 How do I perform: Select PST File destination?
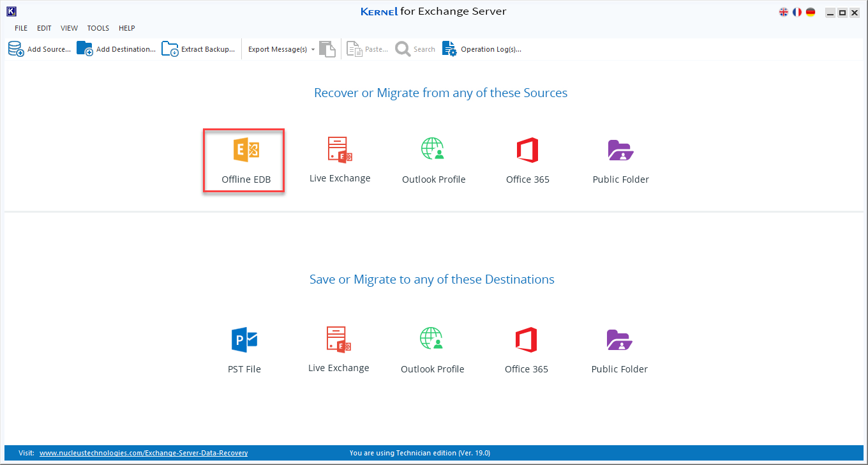[244, 351]
